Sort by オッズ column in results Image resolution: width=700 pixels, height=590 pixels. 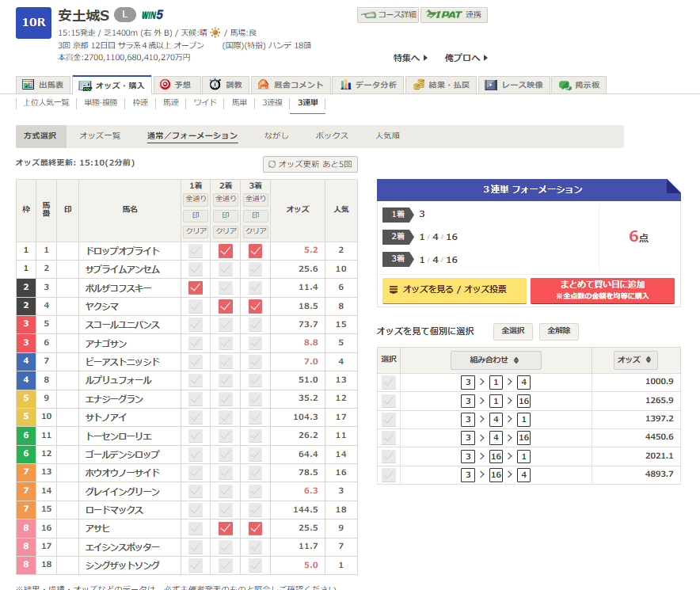(636, 360)
